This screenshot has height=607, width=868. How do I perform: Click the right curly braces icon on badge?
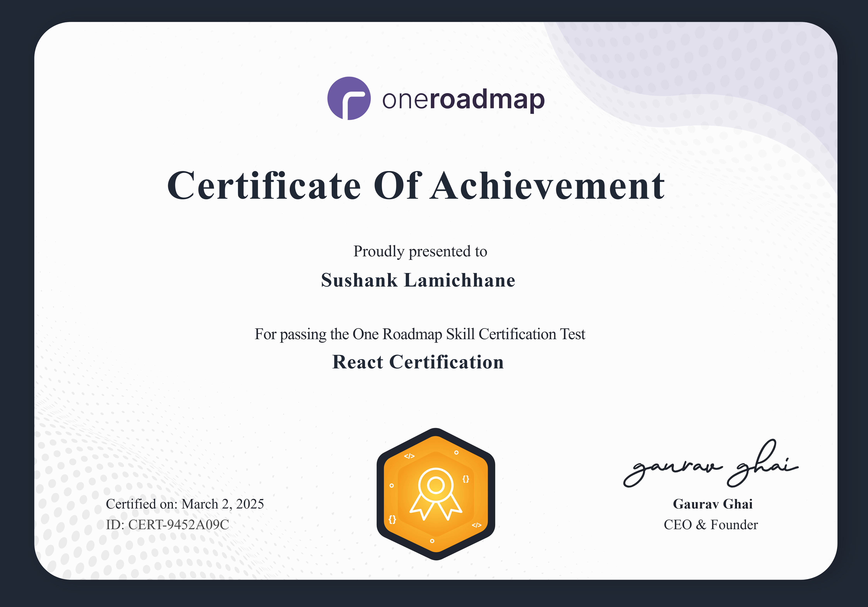(x=466, y=479)
